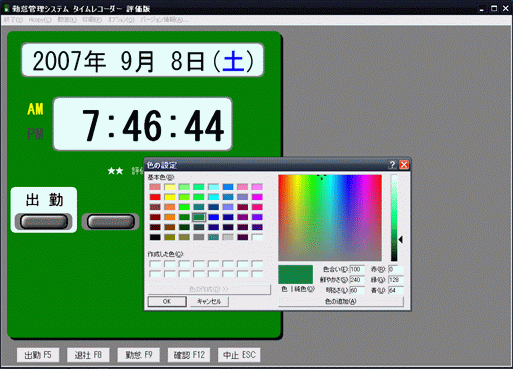Push the gray oval button under 出勤

pos(44,222)
